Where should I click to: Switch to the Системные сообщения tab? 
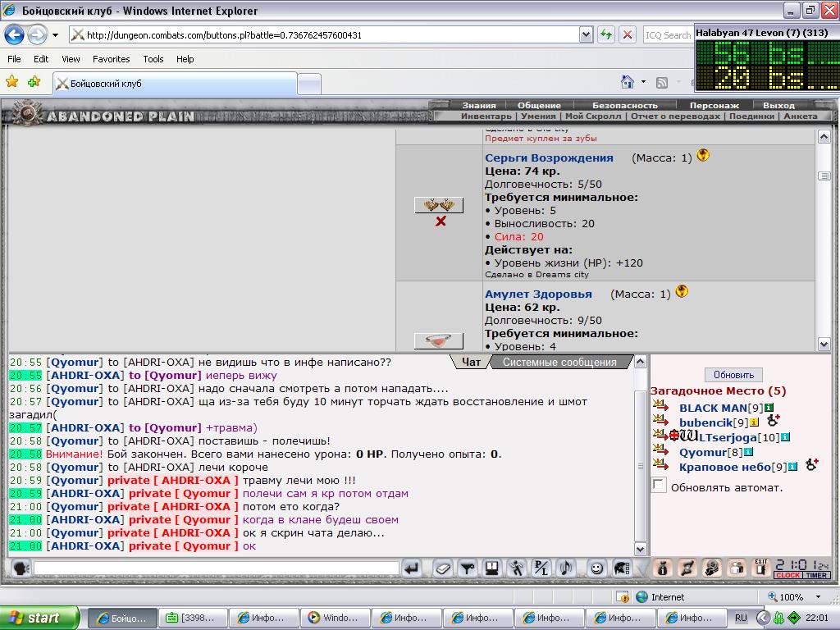[559, 362]
